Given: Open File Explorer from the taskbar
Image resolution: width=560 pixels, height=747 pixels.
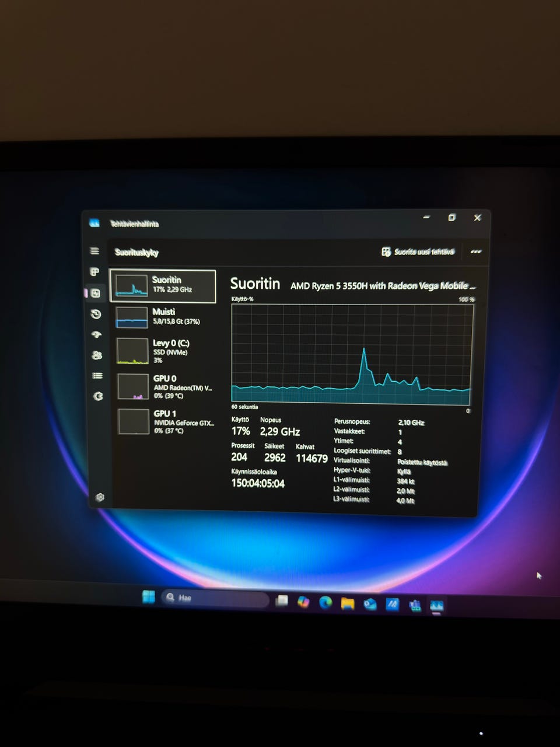Looking at the screenshot, I should (x=348, y=603).
